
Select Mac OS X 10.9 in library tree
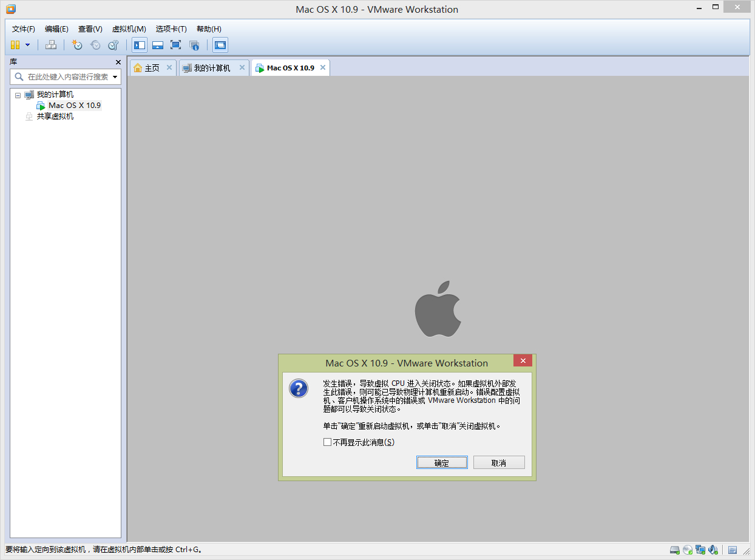click(x=75, y=106)
